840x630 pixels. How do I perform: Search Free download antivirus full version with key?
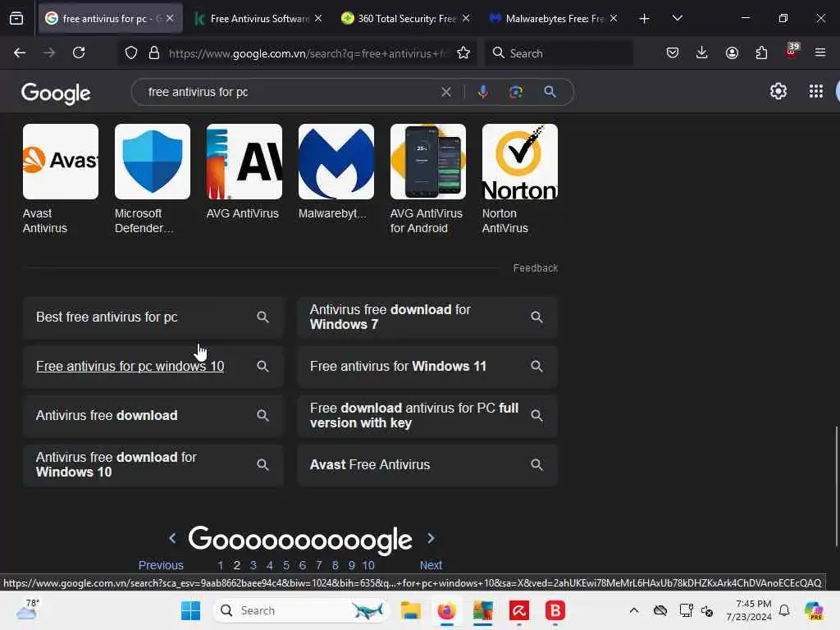(427, 416)
